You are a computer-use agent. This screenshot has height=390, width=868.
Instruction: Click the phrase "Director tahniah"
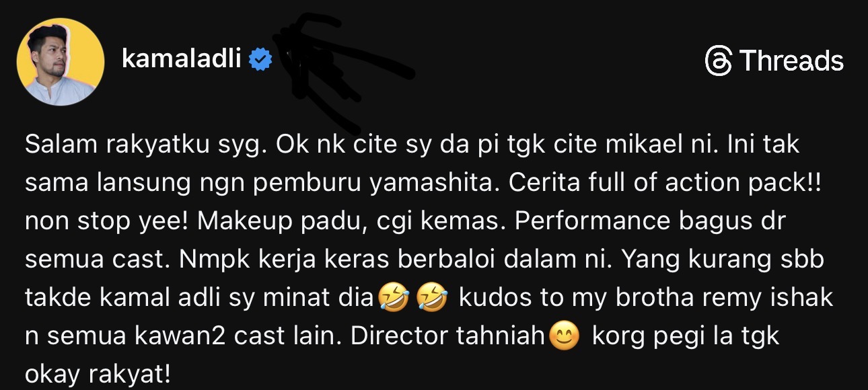(x=447, y=336)
